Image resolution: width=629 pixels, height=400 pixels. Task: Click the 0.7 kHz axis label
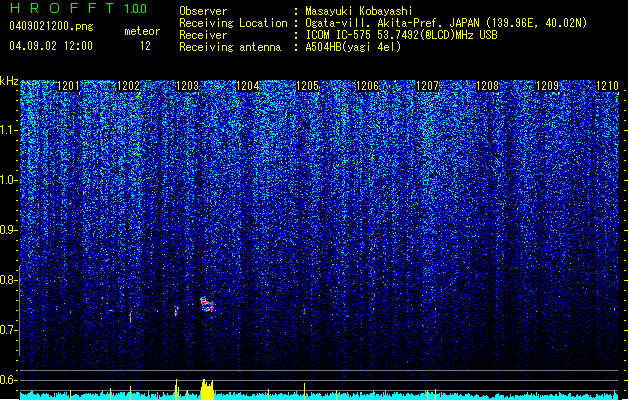(9, 330)
